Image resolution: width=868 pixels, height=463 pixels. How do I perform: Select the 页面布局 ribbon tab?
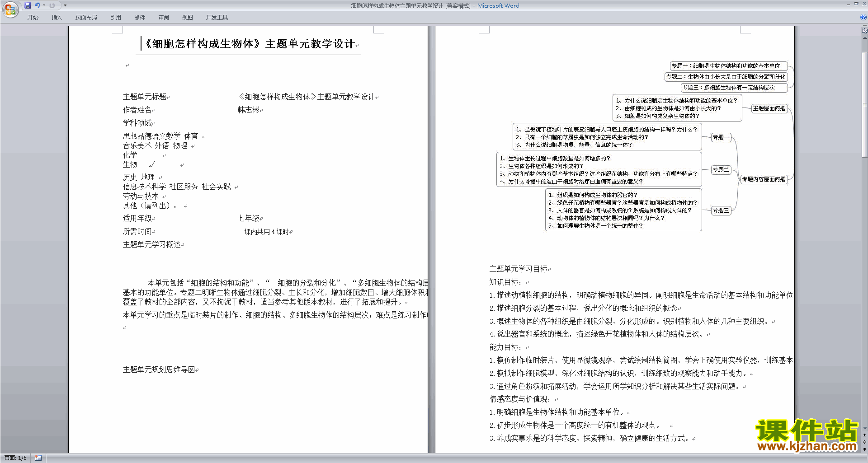tap(86, 18)
